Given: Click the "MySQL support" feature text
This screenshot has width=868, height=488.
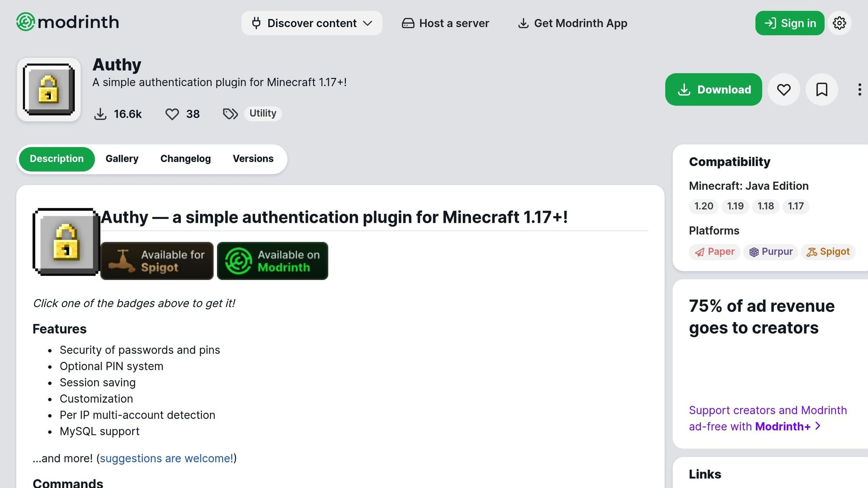Looking at the screenshot, I should coord(100,431).
